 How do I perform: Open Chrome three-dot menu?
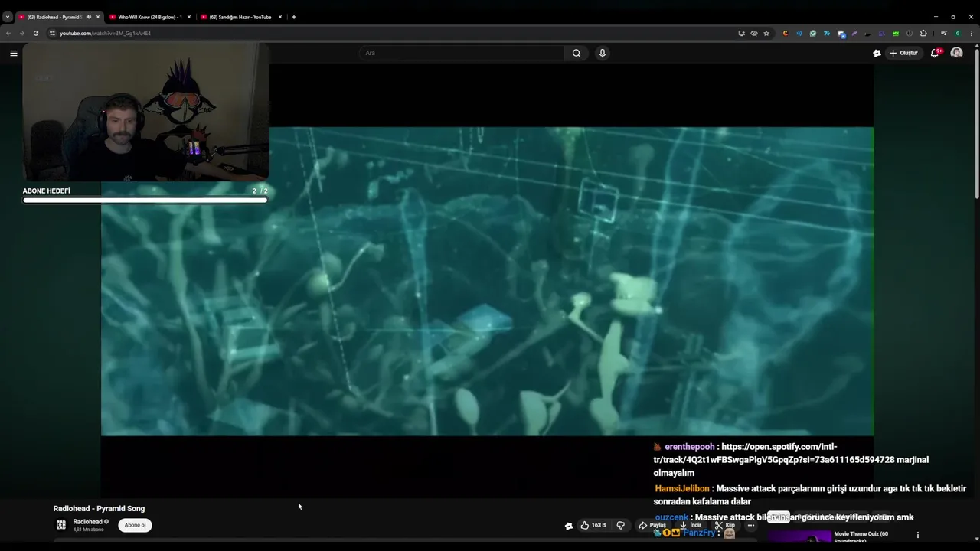[x=972, y=34]
